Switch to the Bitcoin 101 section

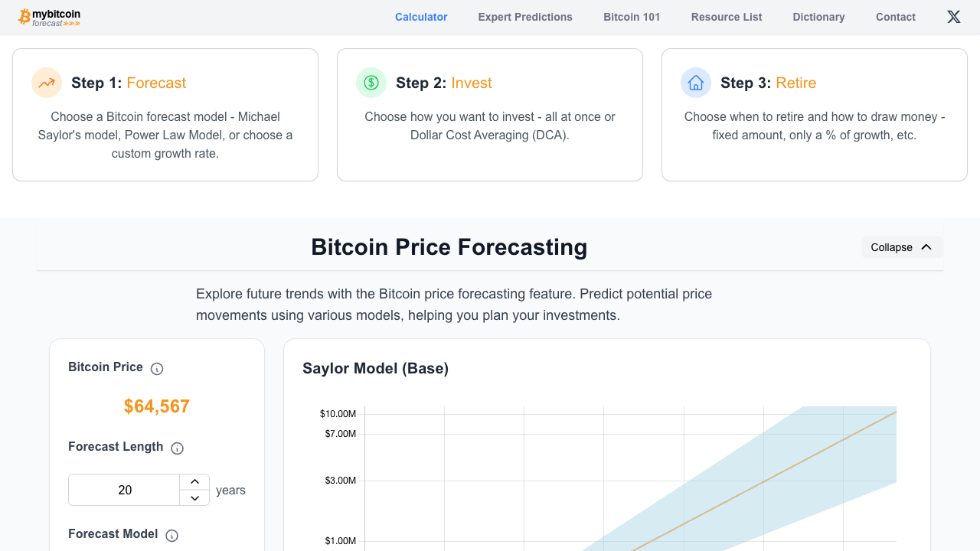tap(631, 17)
